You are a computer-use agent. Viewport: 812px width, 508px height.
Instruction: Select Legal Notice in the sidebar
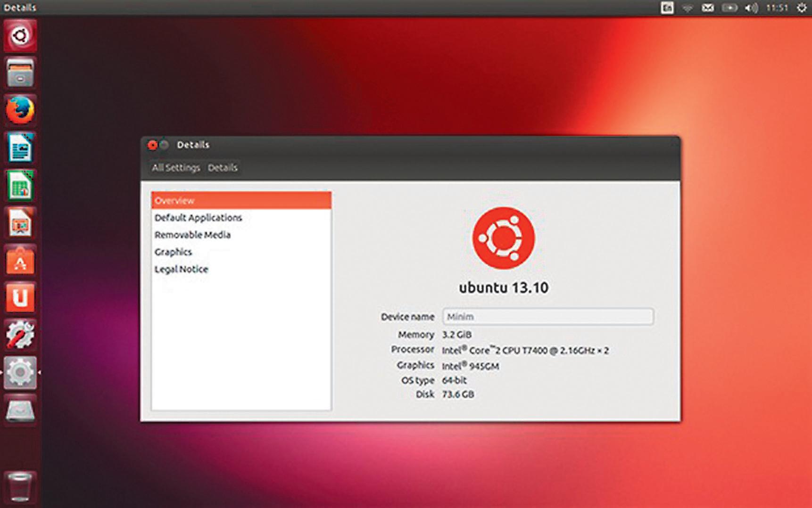pyautogui.click(x=241, y=269)
